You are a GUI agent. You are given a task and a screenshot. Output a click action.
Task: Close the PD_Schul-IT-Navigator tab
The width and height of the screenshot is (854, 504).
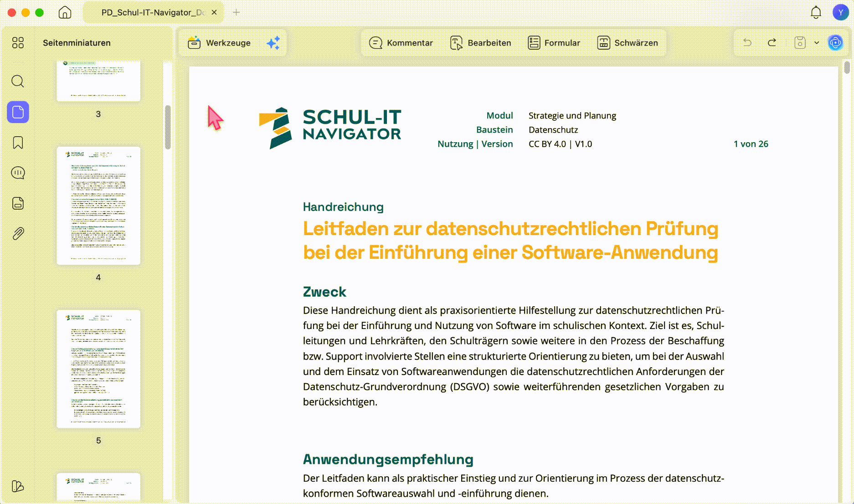coord(214,12)
